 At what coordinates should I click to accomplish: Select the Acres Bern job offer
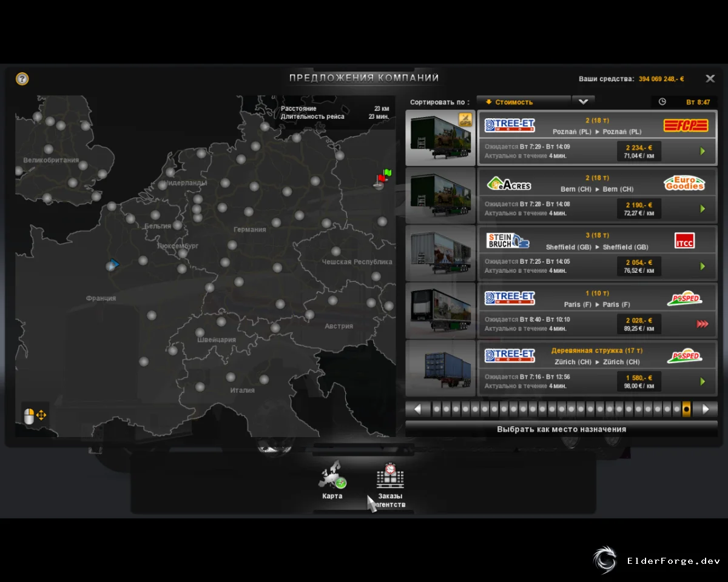[x=598, y=196]
